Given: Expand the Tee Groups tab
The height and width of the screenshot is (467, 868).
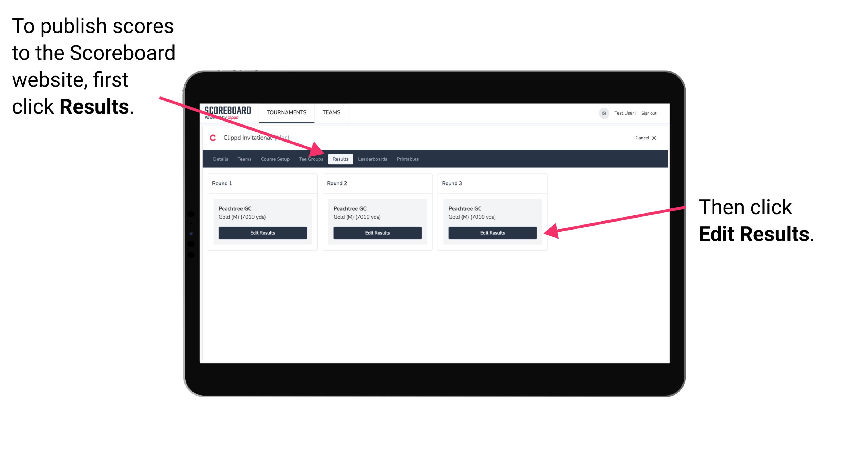Looking at the screenshot, I should pos(311,159).
